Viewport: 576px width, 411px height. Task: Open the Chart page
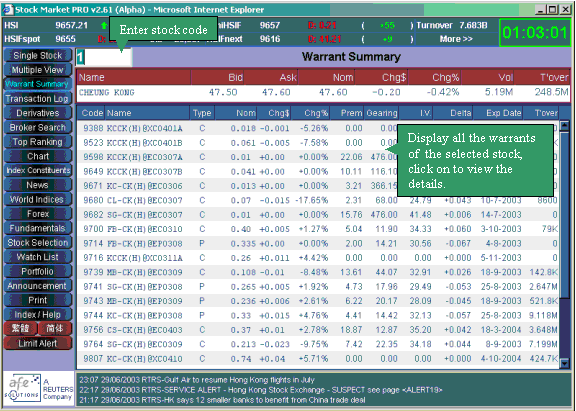coord(38,156)
